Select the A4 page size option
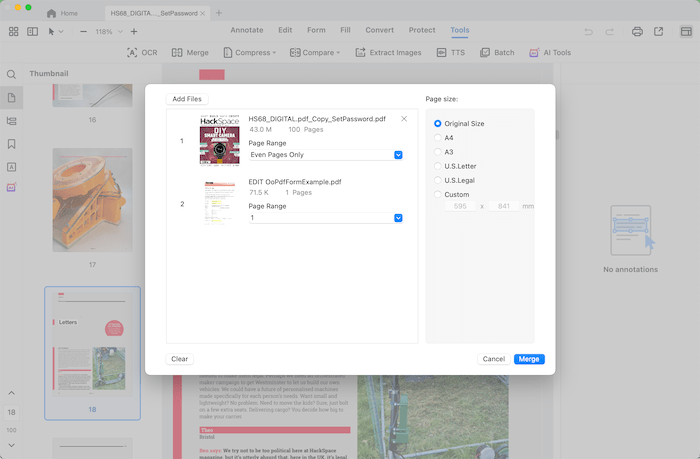This screenshot has height=459, width=700. point(438,138)
